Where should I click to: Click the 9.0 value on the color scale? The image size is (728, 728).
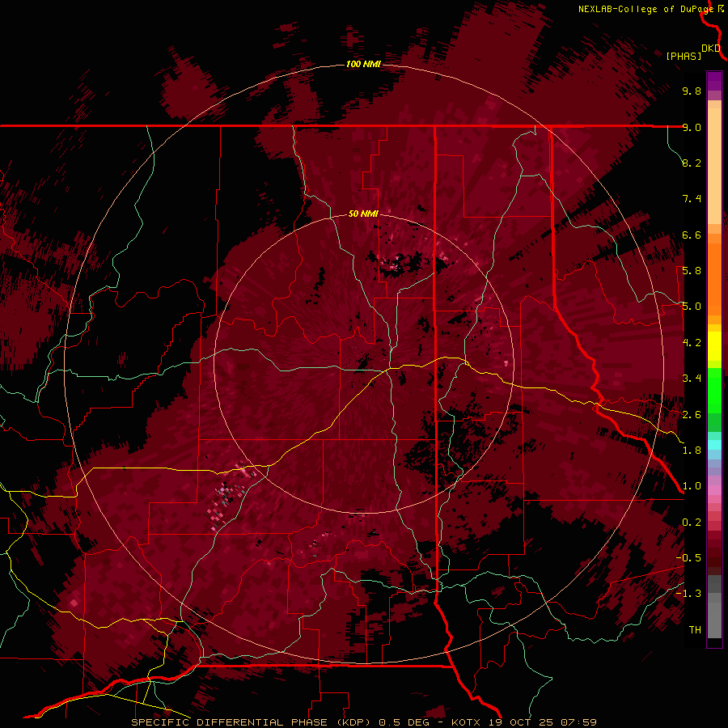[x=692, y=127]
